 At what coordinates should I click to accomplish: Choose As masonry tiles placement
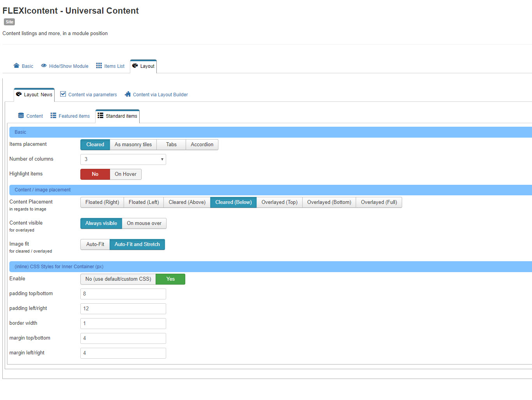click(133, 145)
